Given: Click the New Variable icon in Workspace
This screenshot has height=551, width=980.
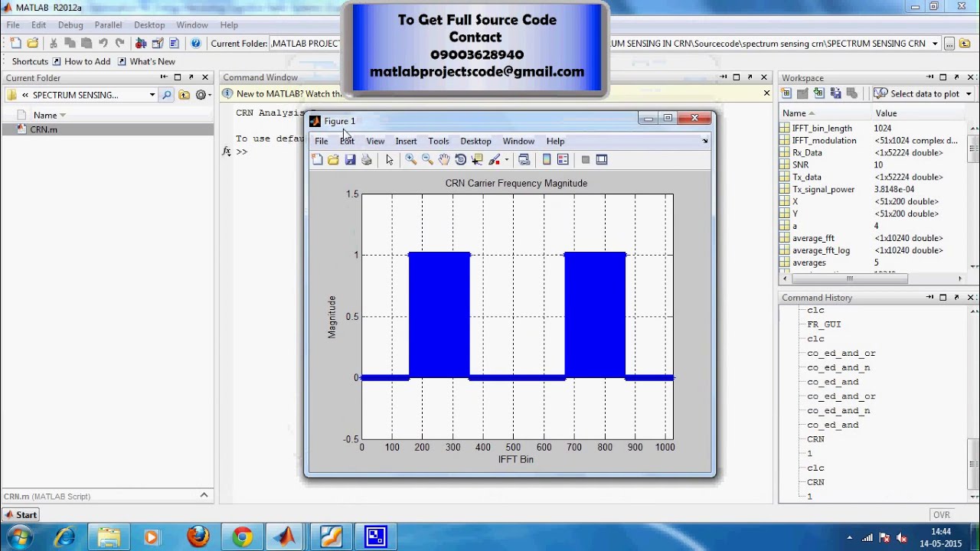Looking at the screenshot, I should [786, 93].
